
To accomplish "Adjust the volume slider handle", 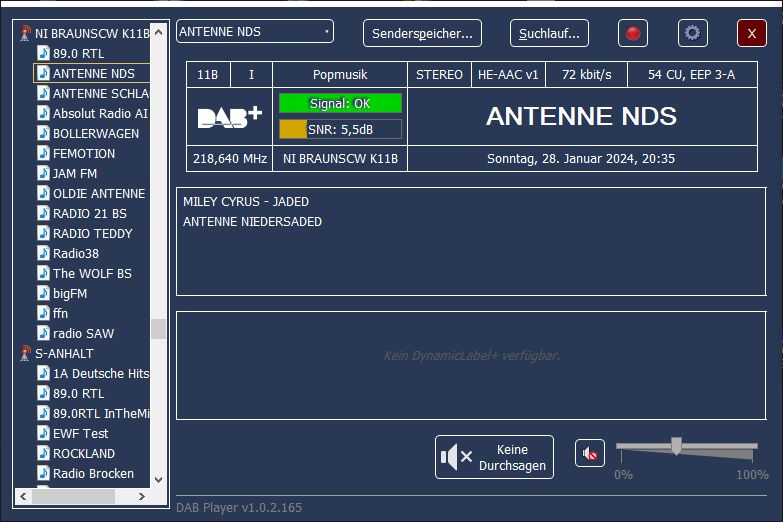I will coord(676,446).
